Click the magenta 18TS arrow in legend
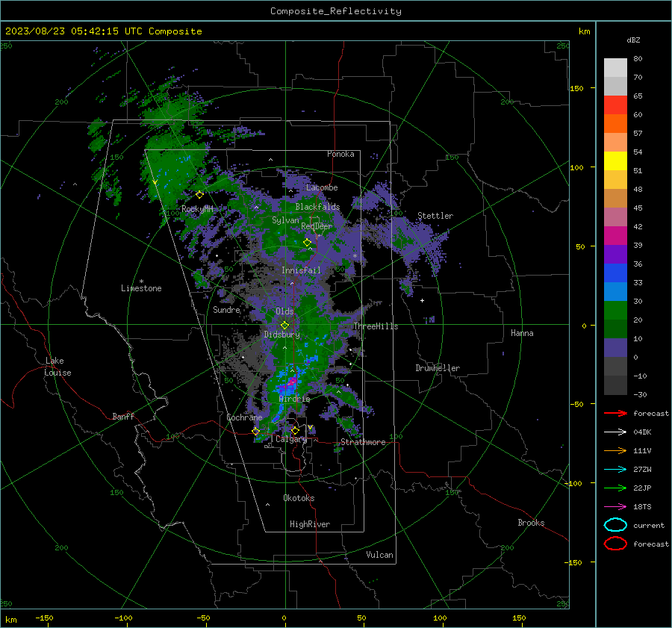Viewport: 672px width, 628px height. pyautogui.click(x=615, y=507)
